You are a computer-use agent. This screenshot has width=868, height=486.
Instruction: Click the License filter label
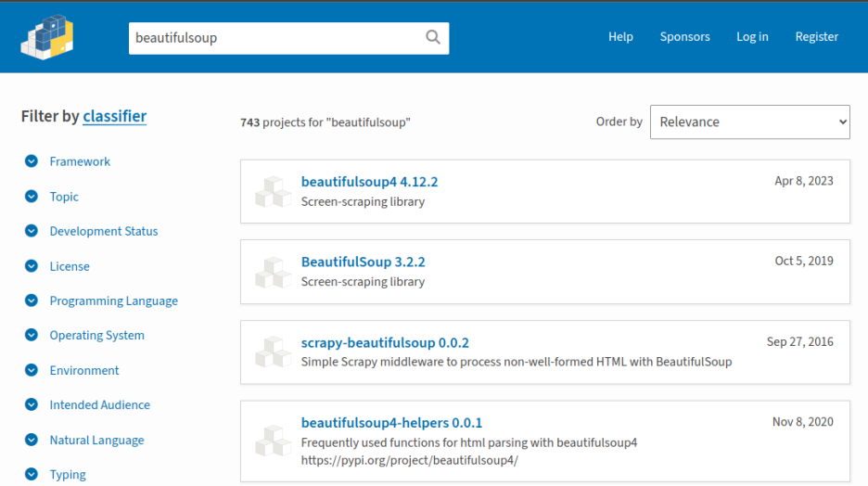tap(70, 266)
